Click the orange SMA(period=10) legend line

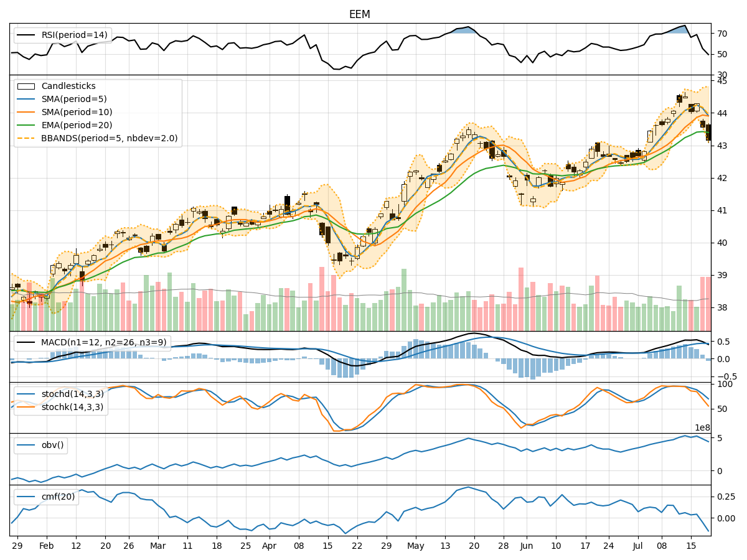26,113
